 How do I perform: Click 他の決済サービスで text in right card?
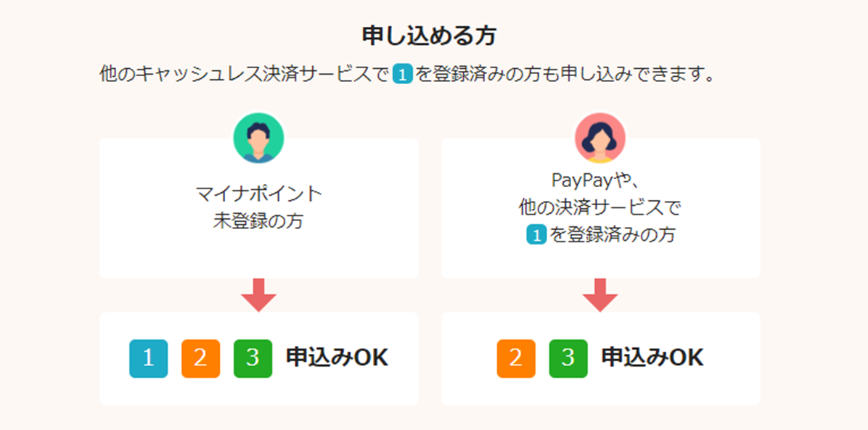point(600,208)
